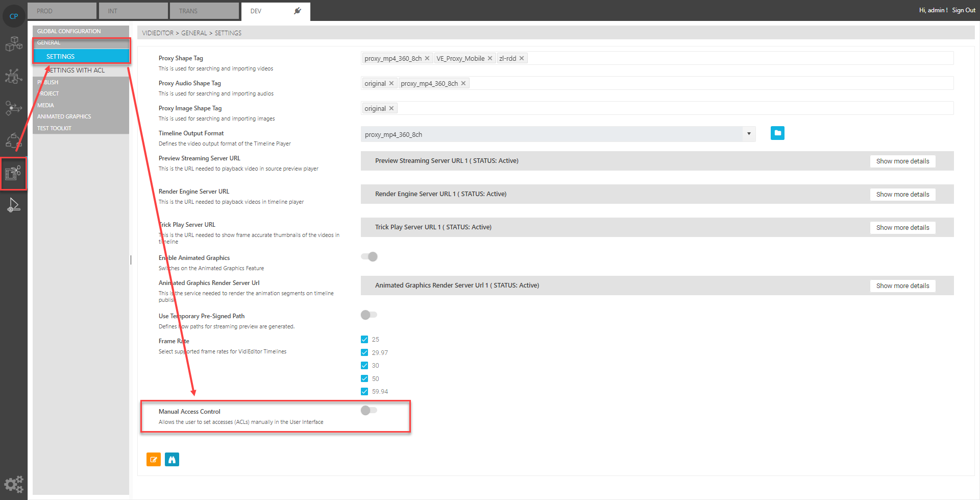Viewport: 980px width, 500px height.
Task: Switch to the PROD environment tab
Action: pyautogui.click(x=61, y=10)
